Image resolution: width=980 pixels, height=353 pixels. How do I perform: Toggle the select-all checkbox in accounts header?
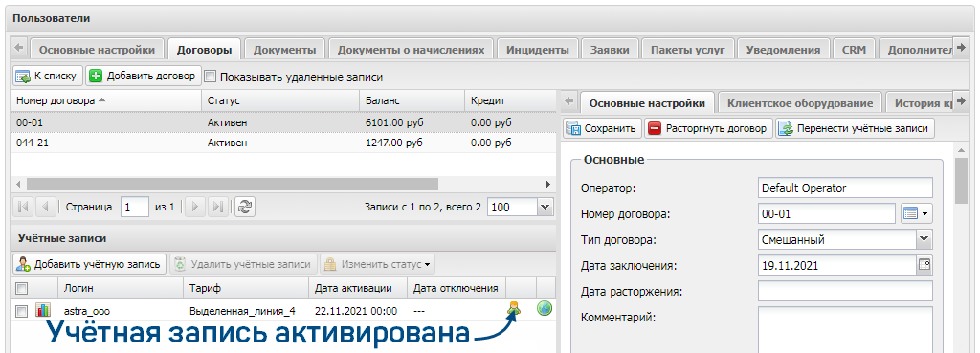[x=21, y=288]
